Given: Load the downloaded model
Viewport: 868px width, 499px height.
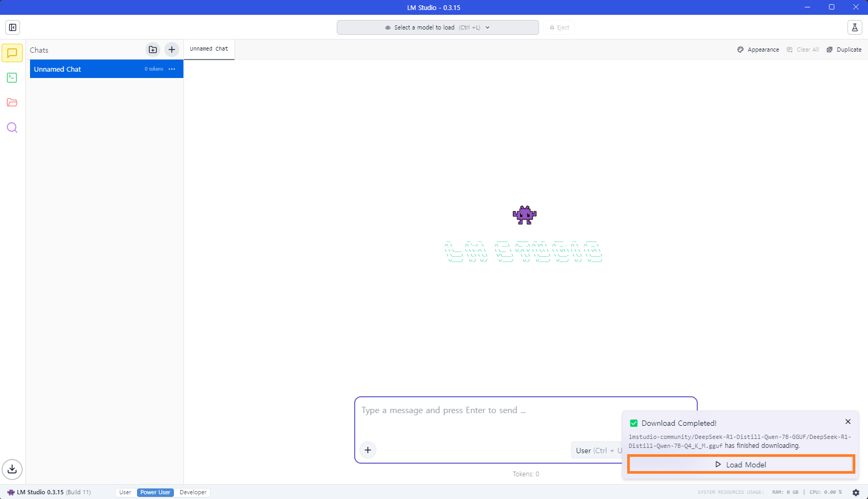Looking at the screenshot, I should point(741,465).
